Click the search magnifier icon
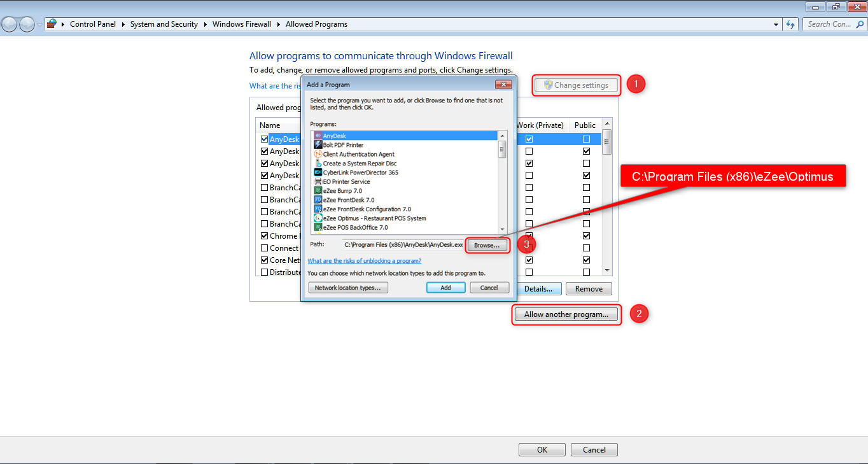Viewport: 868px width, 464px height. tap(859, 24)
